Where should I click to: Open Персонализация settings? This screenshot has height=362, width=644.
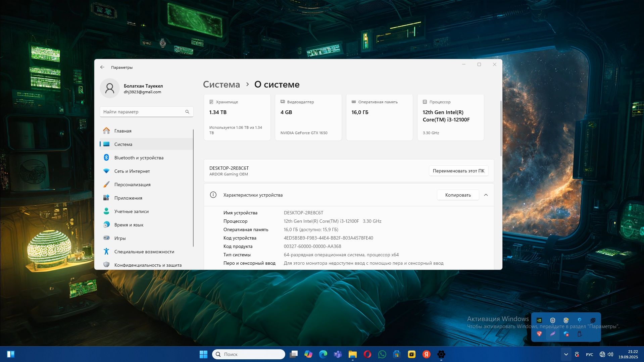tap(146, 185)
